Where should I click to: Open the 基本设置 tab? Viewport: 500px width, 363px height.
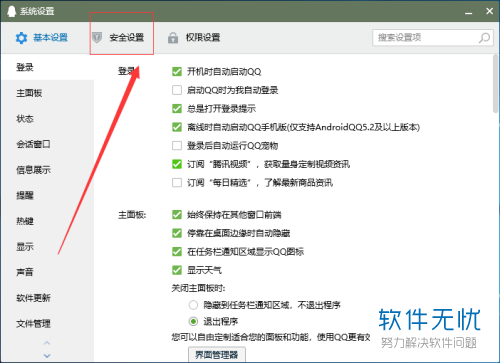[42, 38]
